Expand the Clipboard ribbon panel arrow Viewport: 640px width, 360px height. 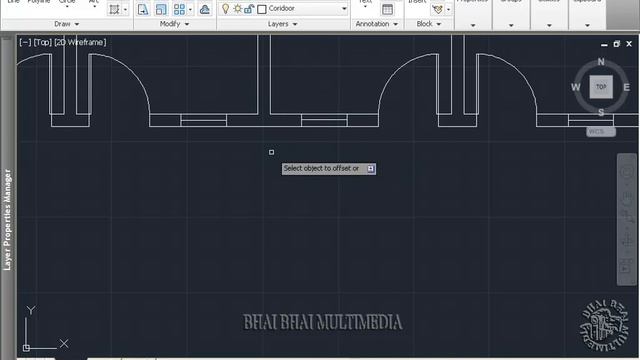pos(587,25)
